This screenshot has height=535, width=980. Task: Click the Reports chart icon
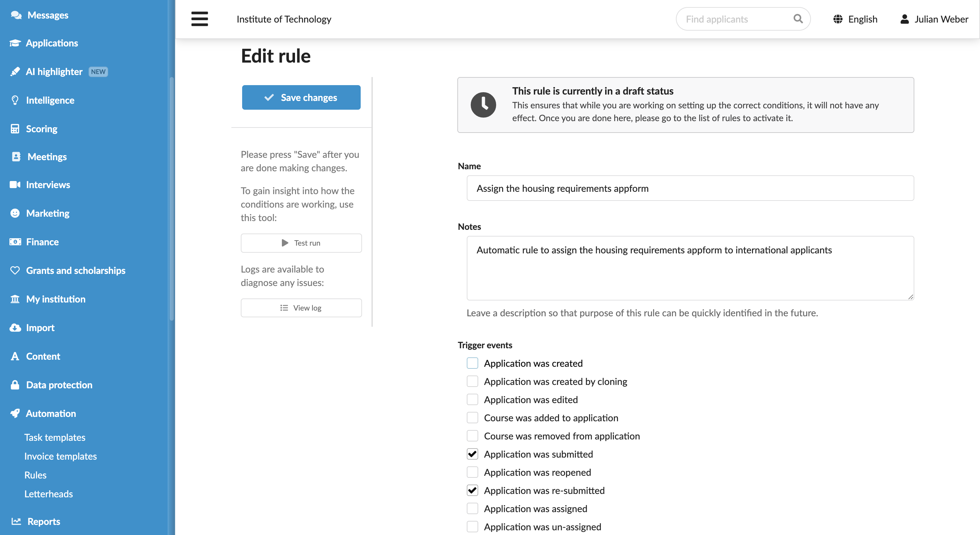[16, 521]
